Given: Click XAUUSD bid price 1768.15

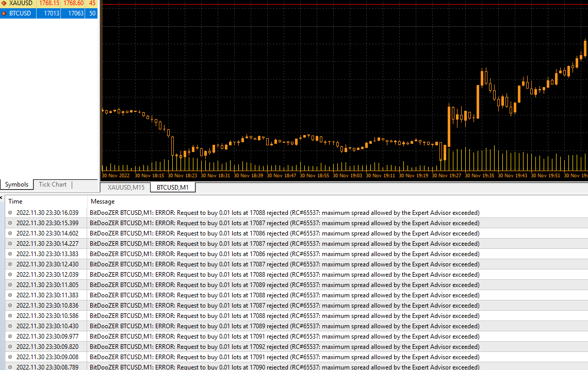Looking at the screenshot, I should point(49,4).
